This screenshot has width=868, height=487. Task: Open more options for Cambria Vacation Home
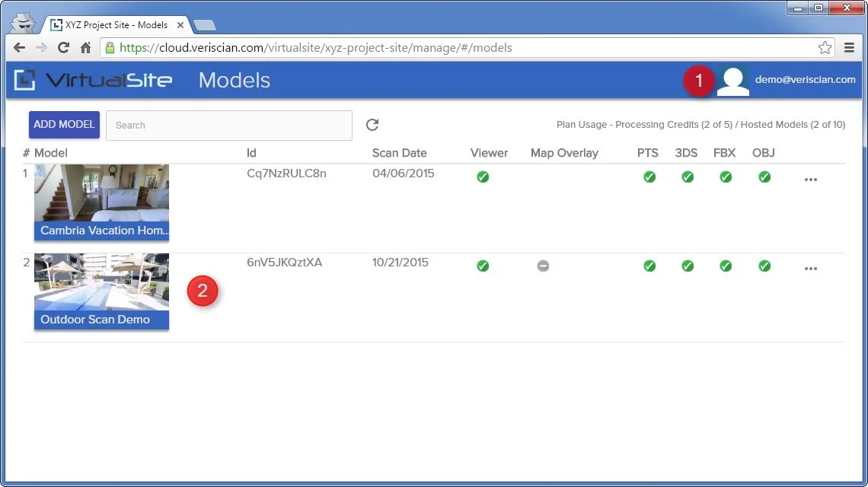[x=810, y=180]
